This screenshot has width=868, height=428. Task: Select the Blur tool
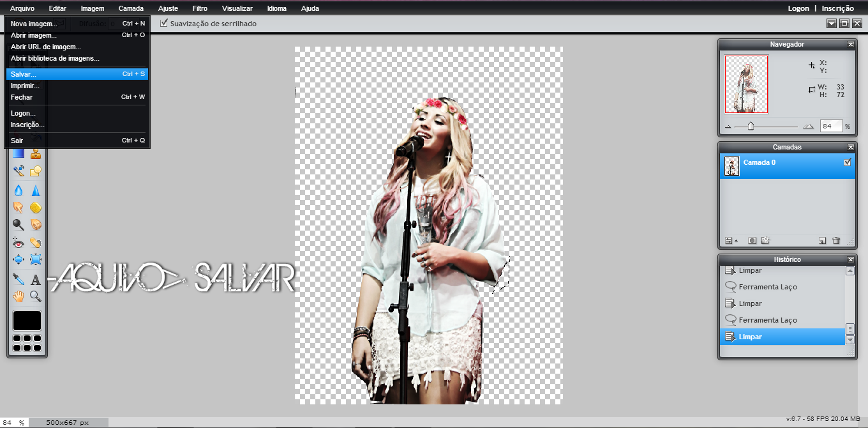18,190
